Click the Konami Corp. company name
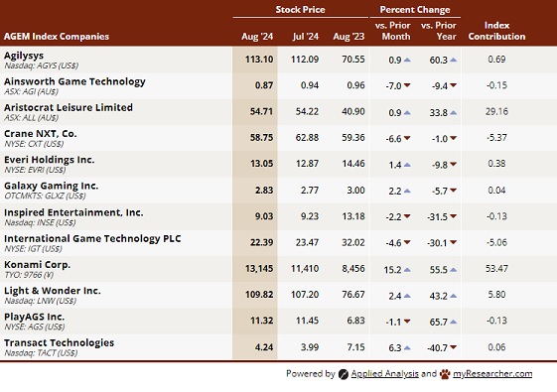Screen dimensions: 557x392 38,265
